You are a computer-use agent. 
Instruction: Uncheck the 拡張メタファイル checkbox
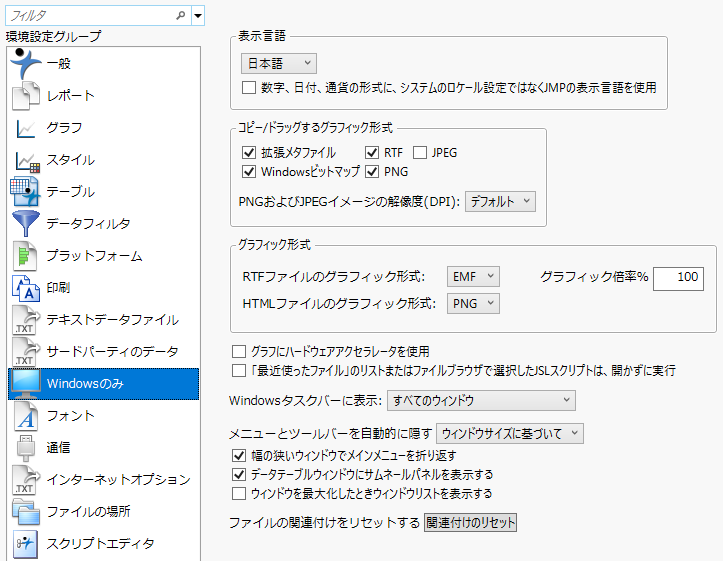click(x=249, y=153)
